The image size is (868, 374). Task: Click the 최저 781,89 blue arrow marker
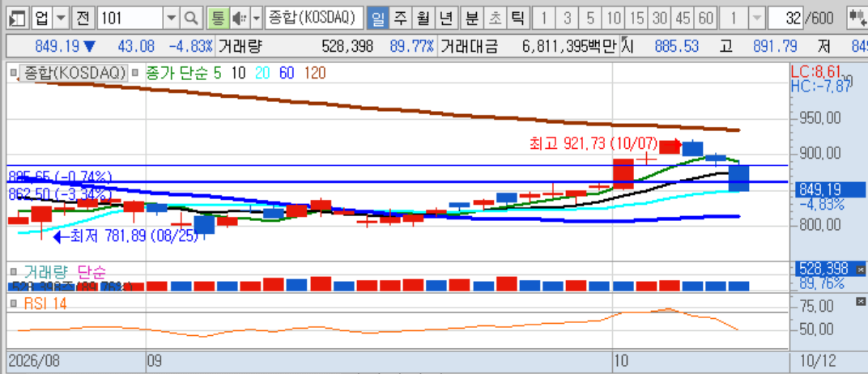pyautogui.click(x=58, y=237)
